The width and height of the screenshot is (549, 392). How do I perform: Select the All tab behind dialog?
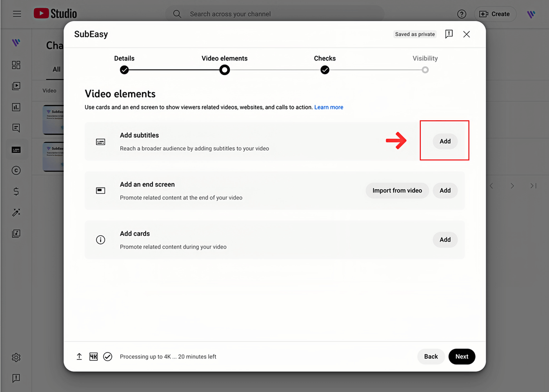[56, 69]
